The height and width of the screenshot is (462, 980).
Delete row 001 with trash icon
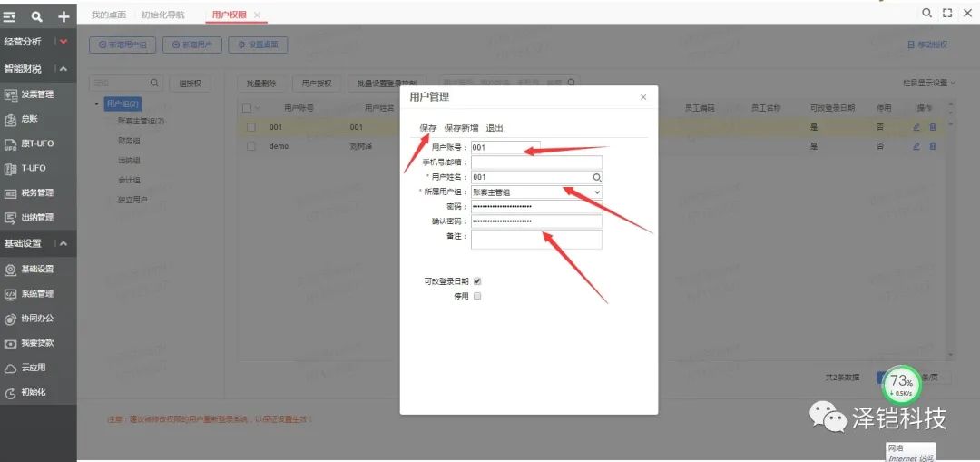(x=933, y=128)
